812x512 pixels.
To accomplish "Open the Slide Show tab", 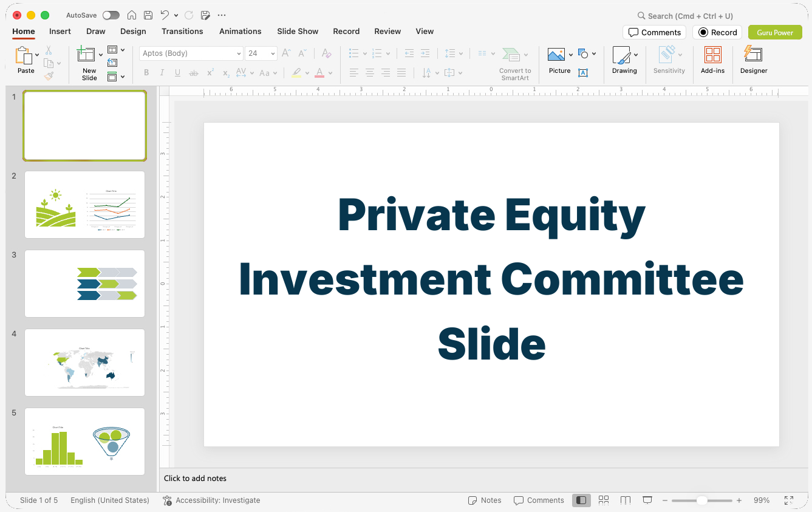I will pyautogui.click(x=298, y=32).
